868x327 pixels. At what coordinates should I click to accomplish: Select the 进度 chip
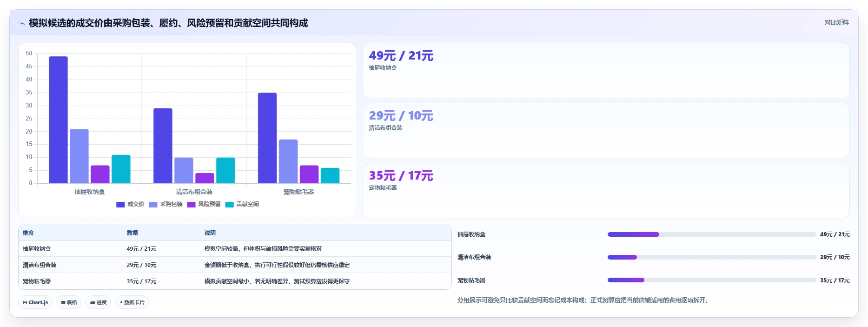coord(98,302)
